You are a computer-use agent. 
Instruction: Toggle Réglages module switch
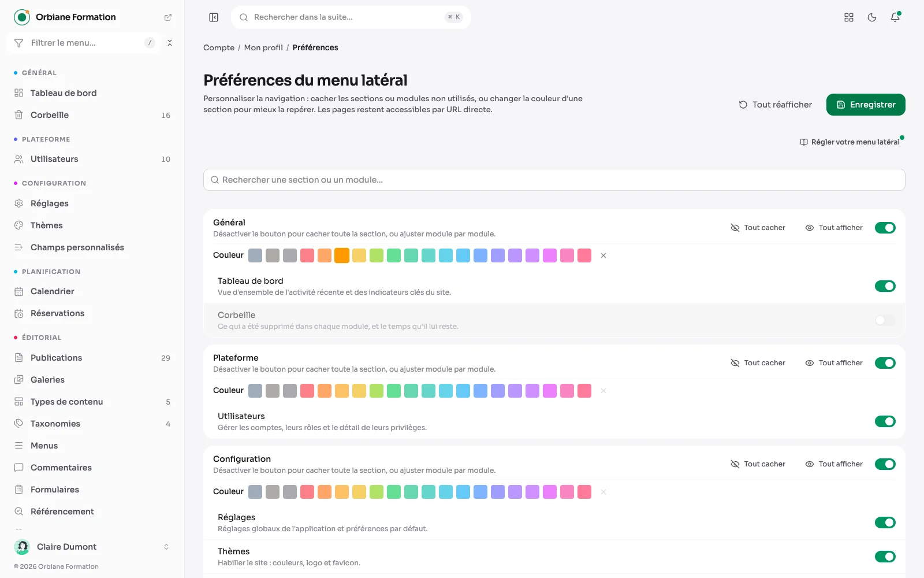pyautogui.click(x=885, y=523)
